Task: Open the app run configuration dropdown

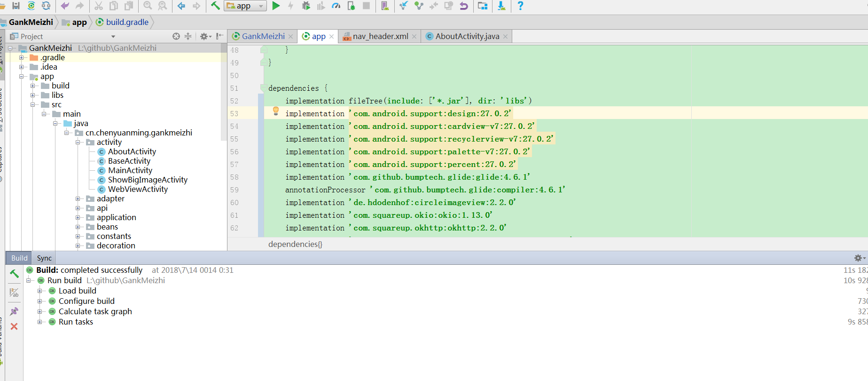Action: [x=245, y=6]
